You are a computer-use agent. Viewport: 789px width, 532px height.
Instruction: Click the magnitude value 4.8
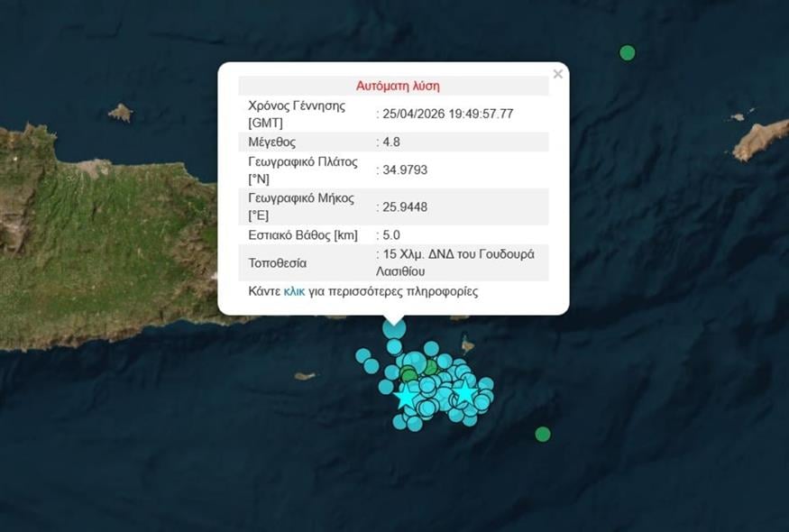coord(391,142)
